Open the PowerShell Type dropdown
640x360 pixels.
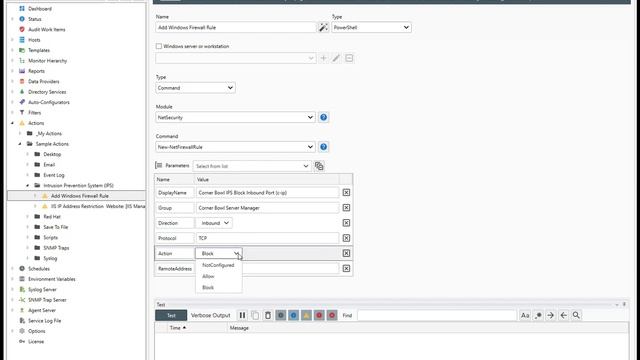click(371, 27)
